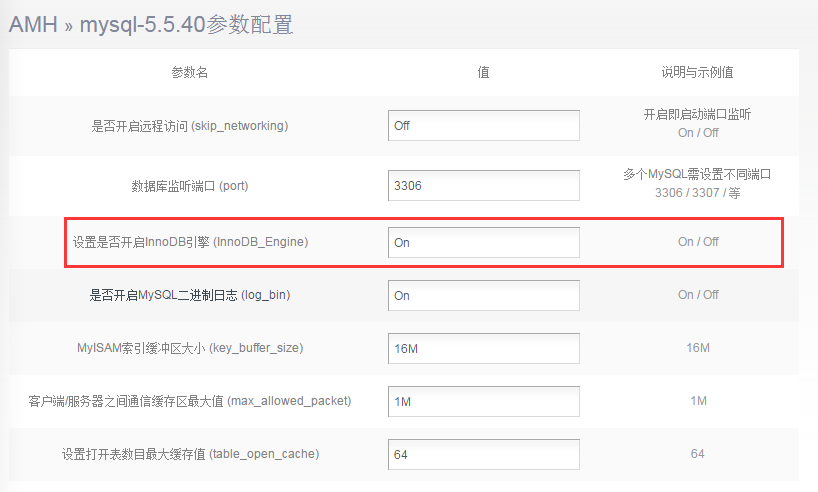The image size is (818, 492).
Task: Click the 设置打开表数目最大缓存值 parameter label
Action: point(190,454)
